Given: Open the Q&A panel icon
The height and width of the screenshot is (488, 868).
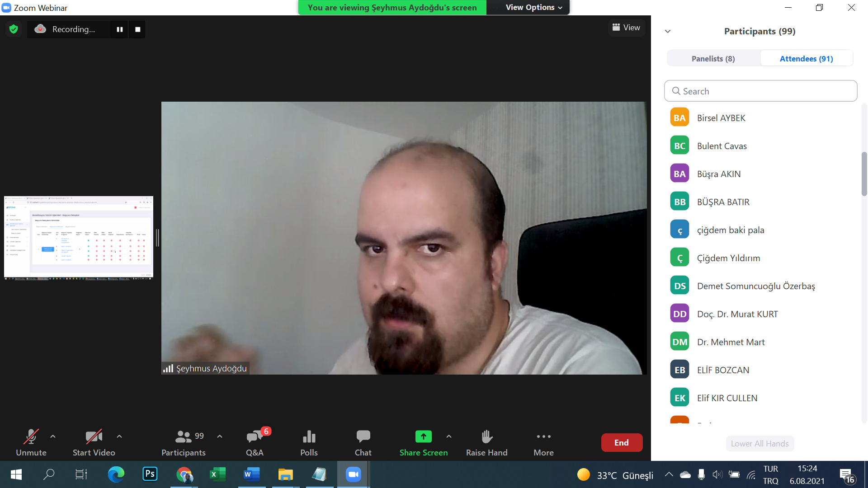Looking at the screenshot, I should pos(255,437).
